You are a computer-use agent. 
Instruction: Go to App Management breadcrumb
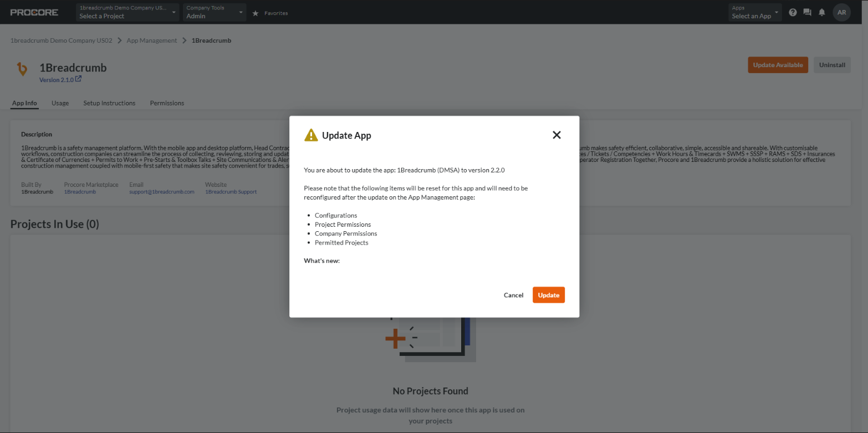click(152, 40)
